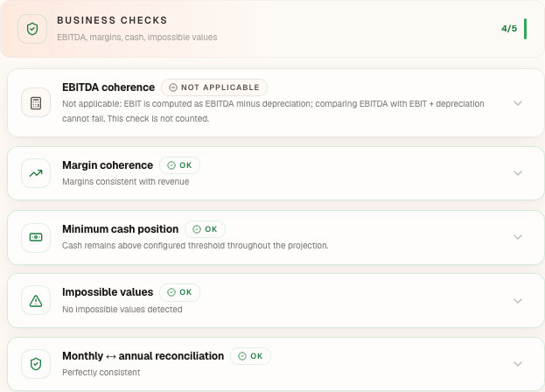Click the trending arrow icon for Margin coherence
The width and height of the screenshot is (545, 392).
tap(36, 173)
